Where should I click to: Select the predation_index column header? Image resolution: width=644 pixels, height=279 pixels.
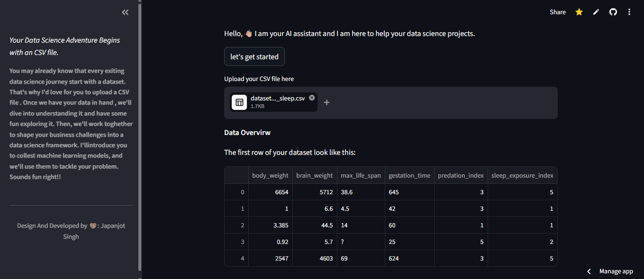tap(461, 175)
